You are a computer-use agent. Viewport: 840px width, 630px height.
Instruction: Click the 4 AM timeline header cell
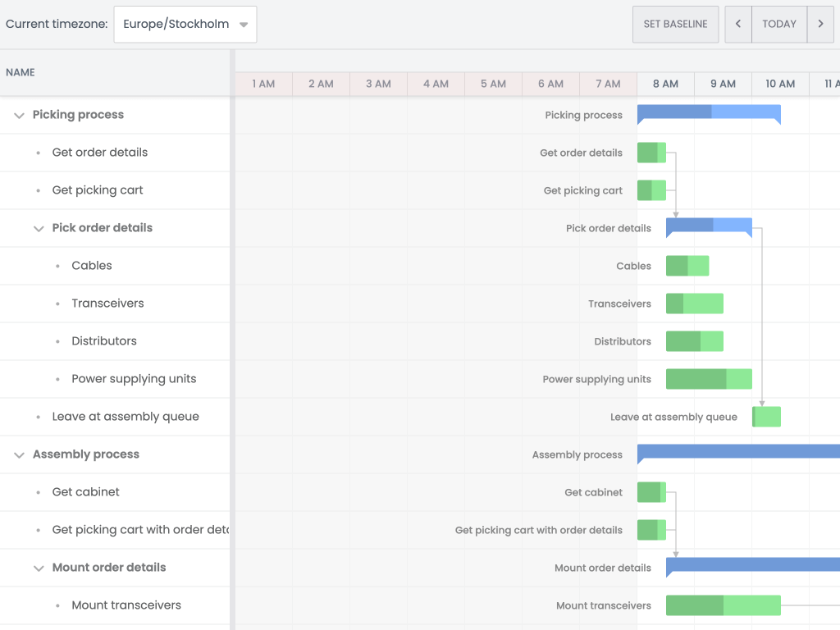(436, 84)
